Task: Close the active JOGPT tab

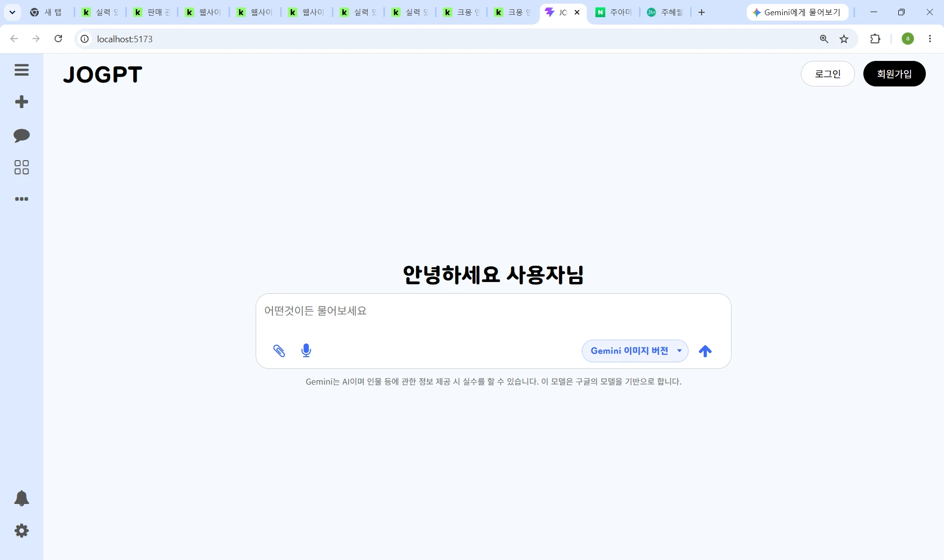Action: (577, 12)
